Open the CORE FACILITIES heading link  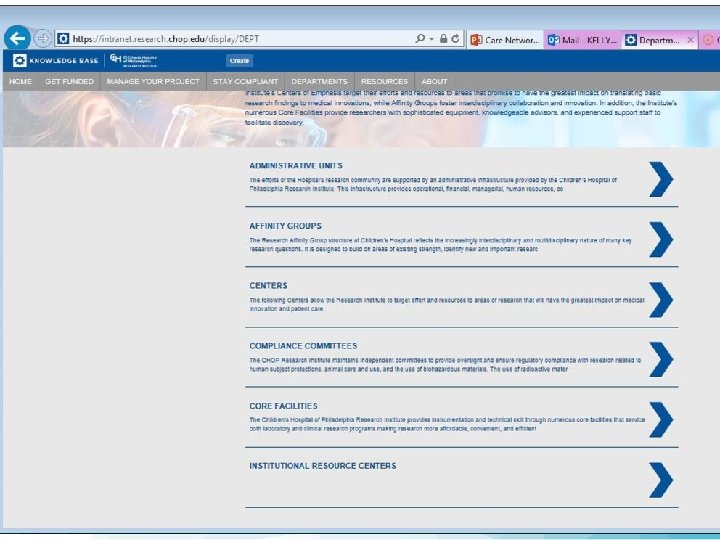click(283, 406)
